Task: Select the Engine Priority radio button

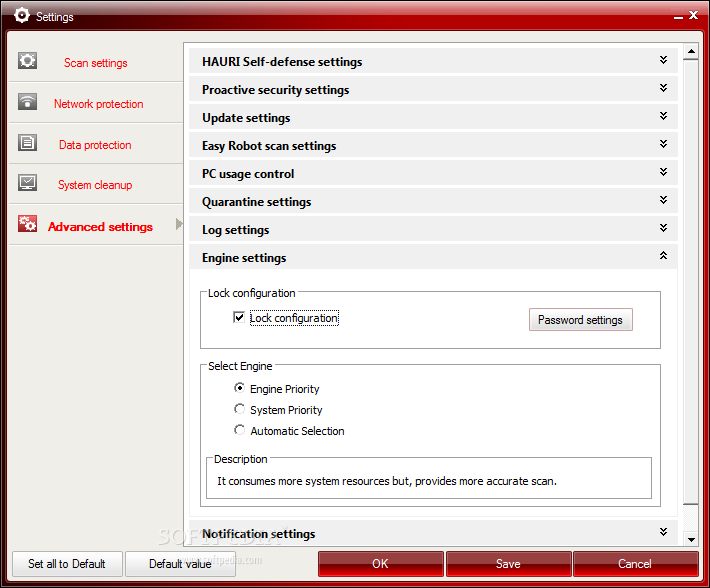Action: click(239, 388)
